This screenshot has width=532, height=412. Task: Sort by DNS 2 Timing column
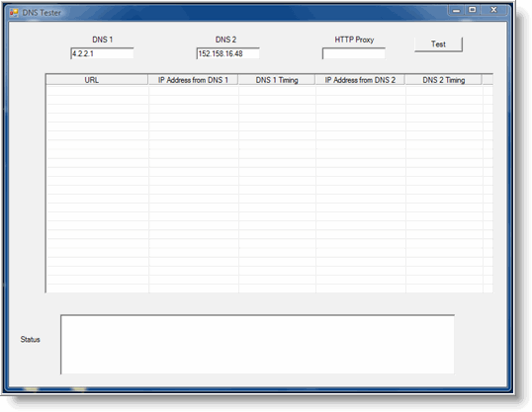point(443,80)
